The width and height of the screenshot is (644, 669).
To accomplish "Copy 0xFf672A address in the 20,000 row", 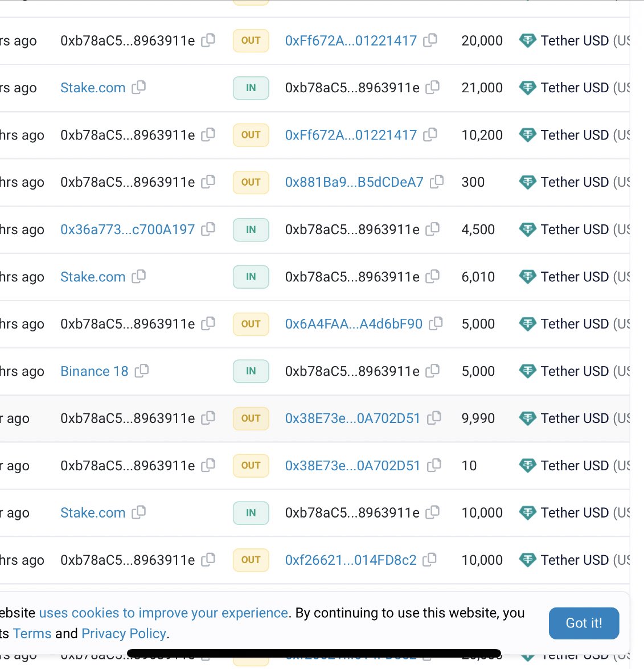I will [430, 40].
